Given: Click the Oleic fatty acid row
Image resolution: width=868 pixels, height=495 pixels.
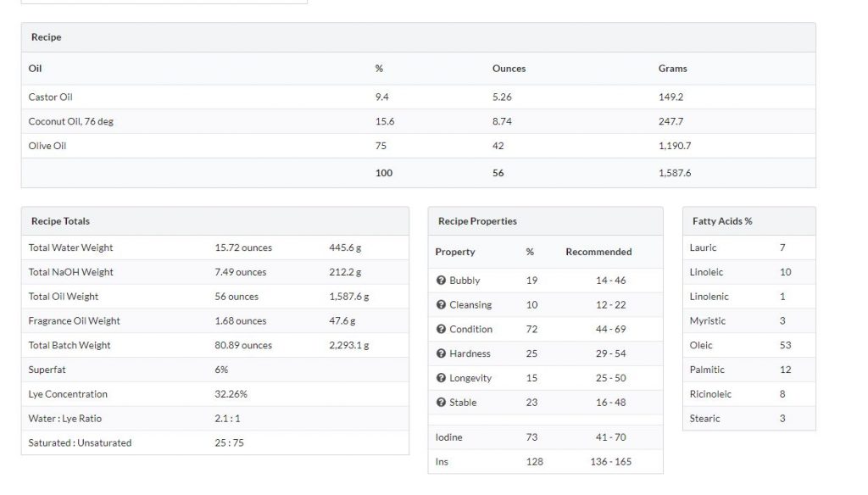Looking at the screenshot, I should tap(749, 345).
